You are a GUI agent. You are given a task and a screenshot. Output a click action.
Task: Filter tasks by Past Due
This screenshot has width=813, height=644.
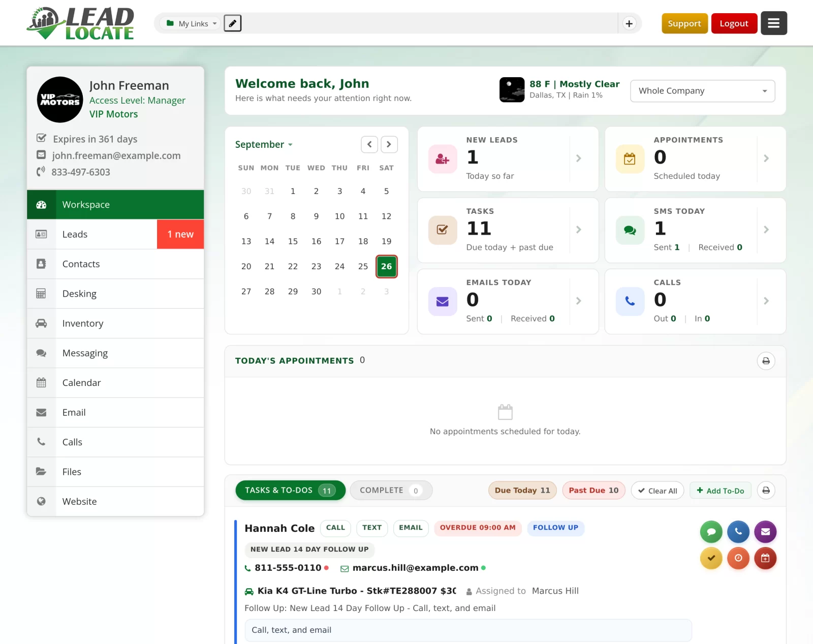coord(593,490)
